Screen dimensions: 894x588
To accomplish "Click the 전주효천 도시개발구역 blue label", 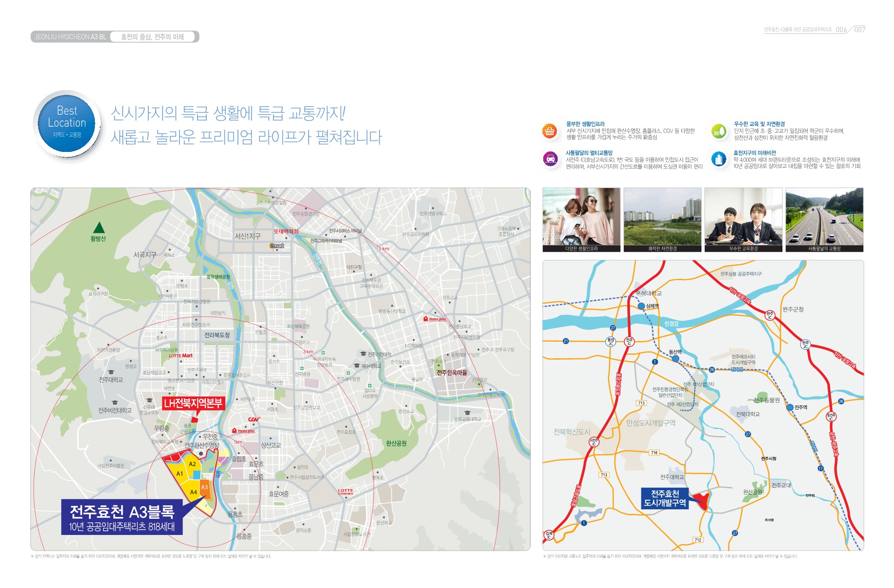I will [x=665, y=498].
